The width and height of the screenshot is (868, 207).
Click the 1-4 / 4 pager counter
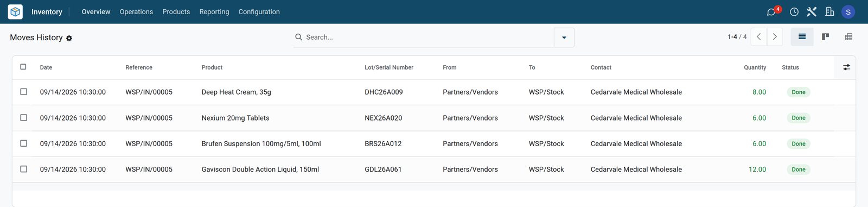point(737,37)
